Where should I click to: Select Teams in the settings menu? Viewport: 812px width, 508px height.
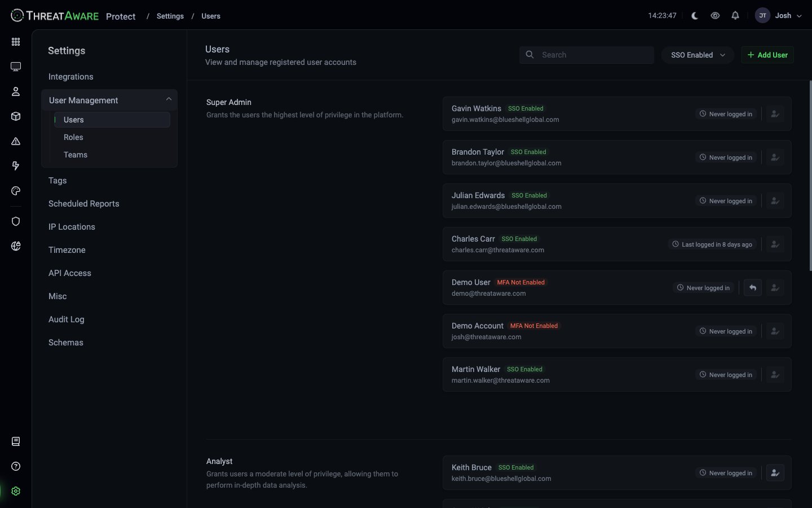76,155
